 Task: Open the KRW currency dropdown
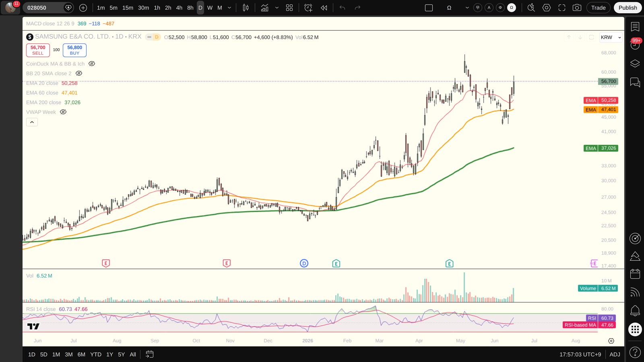click(611, 37)
